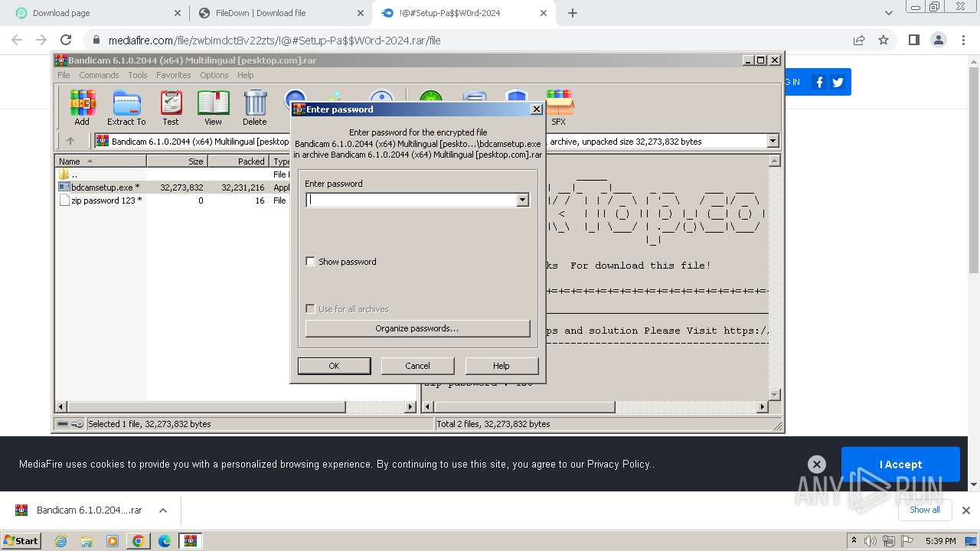This screenshot has width=980, height=551.
Task: Expand the password history dropdown
Action: [x=523, y=200]
